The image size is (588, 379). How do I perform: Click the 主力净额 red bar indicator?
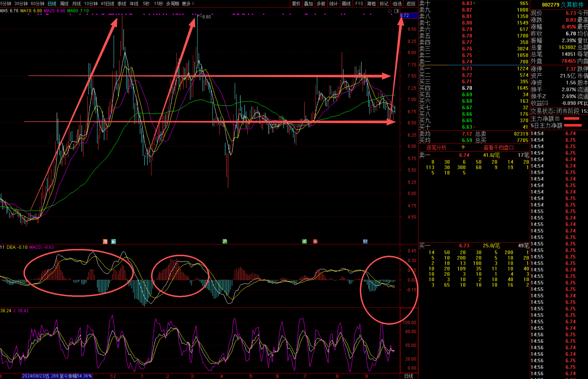click(x=571, y=119)
